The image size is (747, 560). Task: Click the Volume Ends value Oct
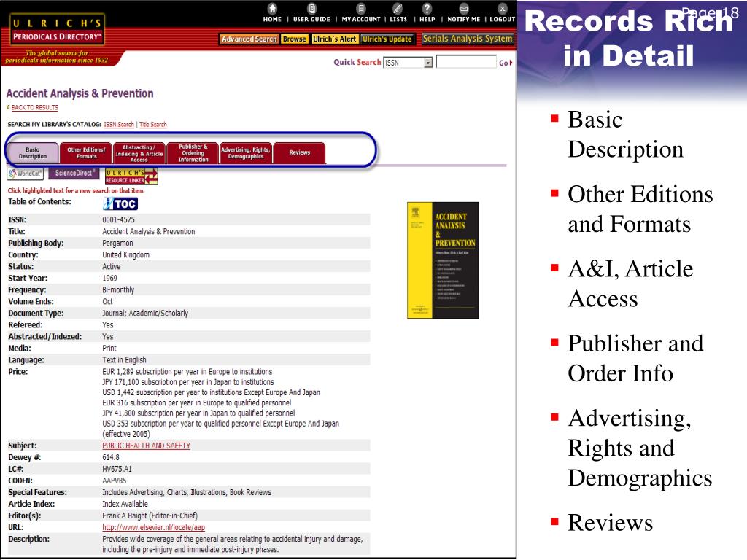coord(108,301)
